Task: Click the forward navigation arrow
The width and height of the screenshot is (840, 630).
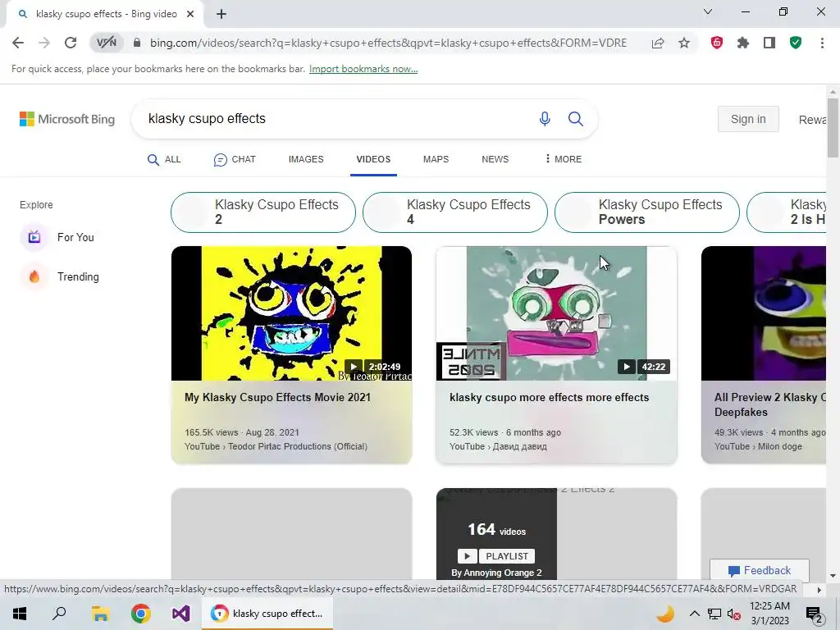Action: coord(44,43)
